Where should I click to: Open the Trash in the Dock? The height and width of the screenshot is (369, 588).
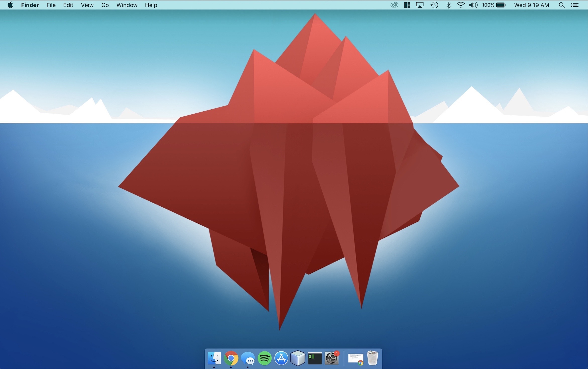pyautogui.click(x=372, y=358)
